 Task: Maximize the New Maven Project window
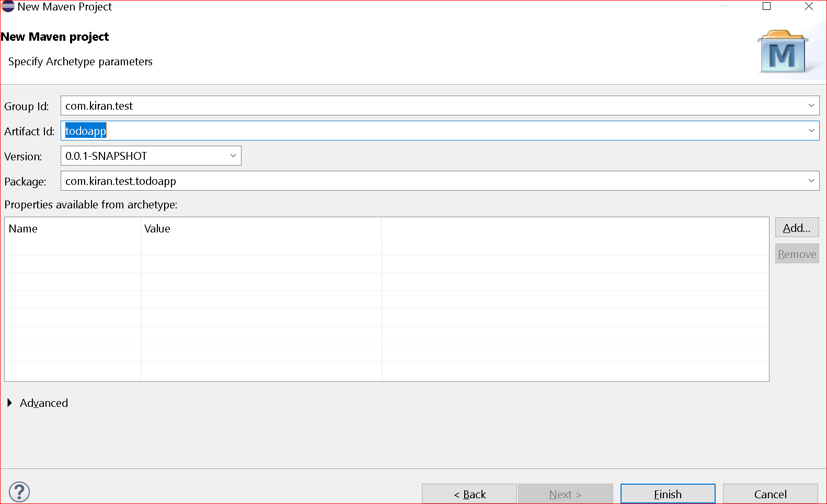pyautogui.click(x=766, y=6)
